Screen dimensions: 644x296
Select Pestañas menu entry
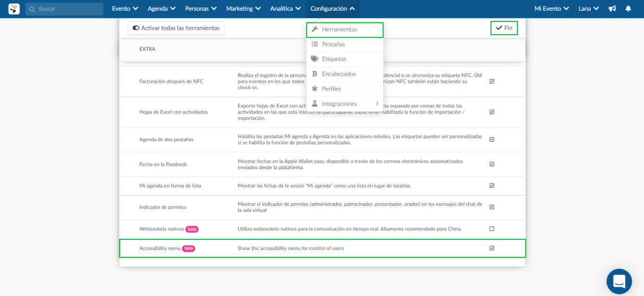[x=345, y=44]
